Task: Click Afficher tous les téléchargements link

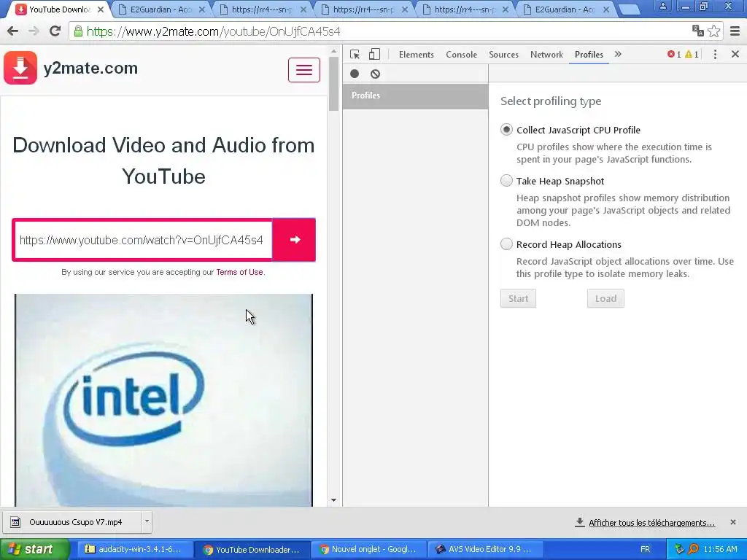Action: point(651,522)
